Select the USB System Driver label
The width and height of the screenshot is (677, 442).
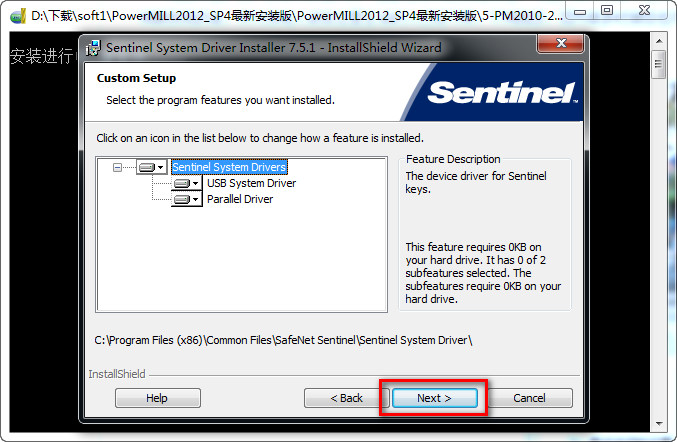pyautogui.click(x=251, y=184)
